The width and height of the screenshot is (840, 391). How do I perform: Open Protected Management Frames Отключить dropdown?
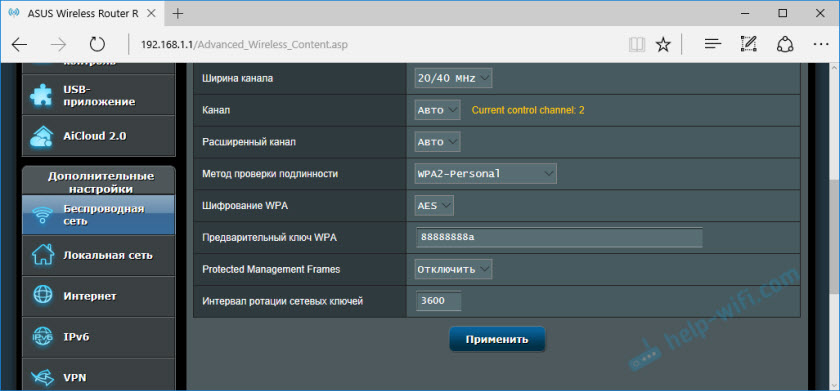[x=453, y=269]
